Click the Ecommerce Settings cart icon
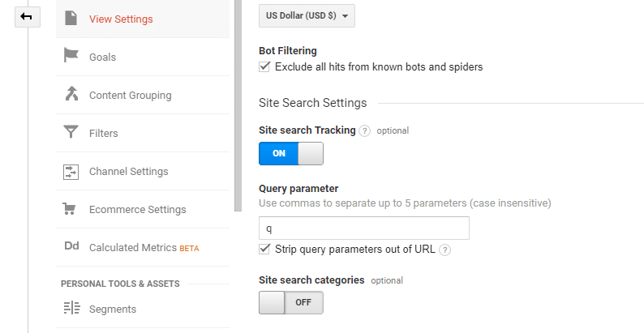The height and width of the screenshot is (333, 644). pyautogui.click(x=69, y=209)
